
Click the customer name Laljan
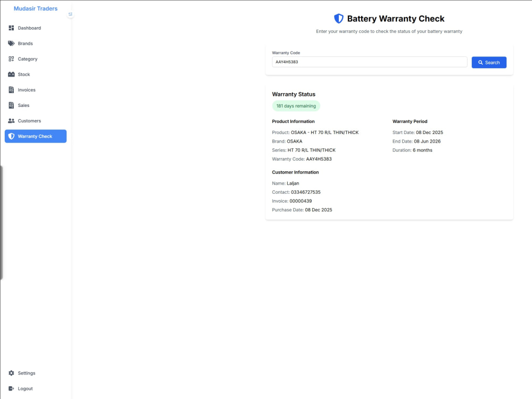(x=293, y=183)
